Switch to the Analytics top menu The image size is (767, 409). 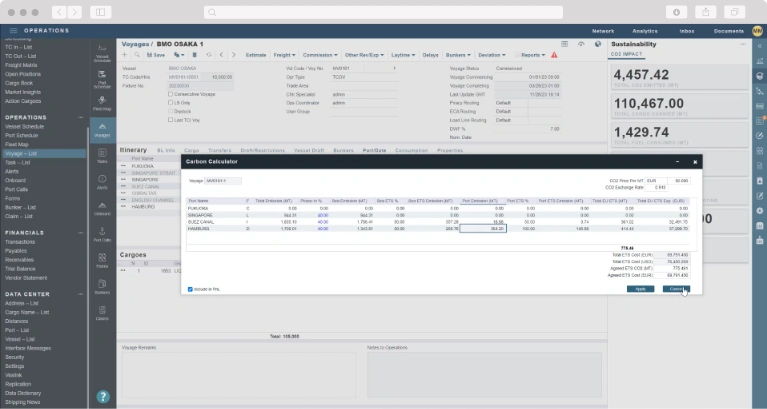coord(645,31)
